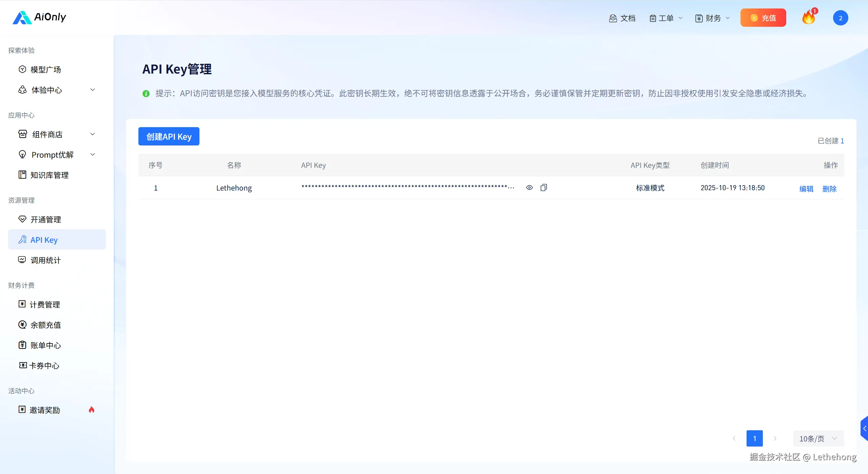Reveal the hidden API key with eye icon
The image size is (868, 474).
[529, 187]
